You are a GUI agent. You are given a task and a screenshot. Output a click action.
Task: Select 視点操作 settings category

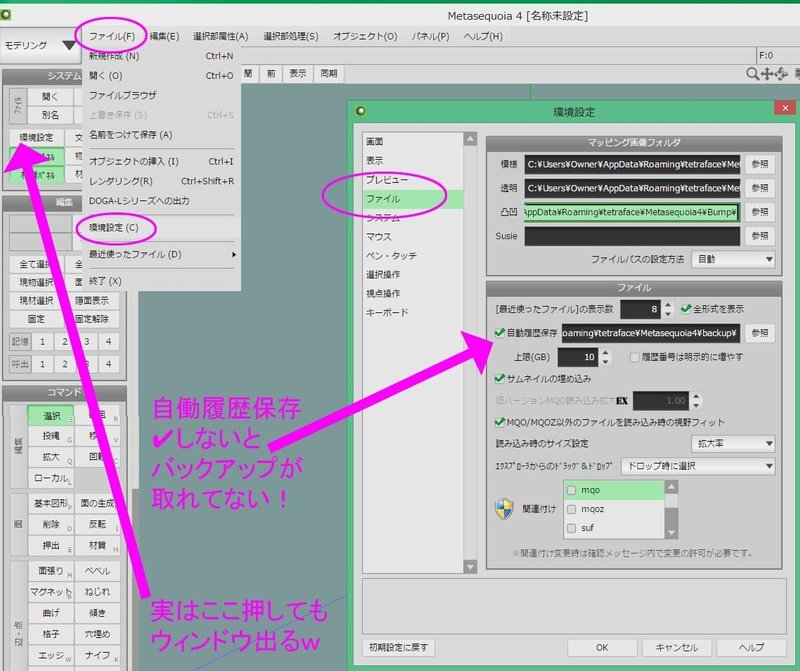(412, 293)
